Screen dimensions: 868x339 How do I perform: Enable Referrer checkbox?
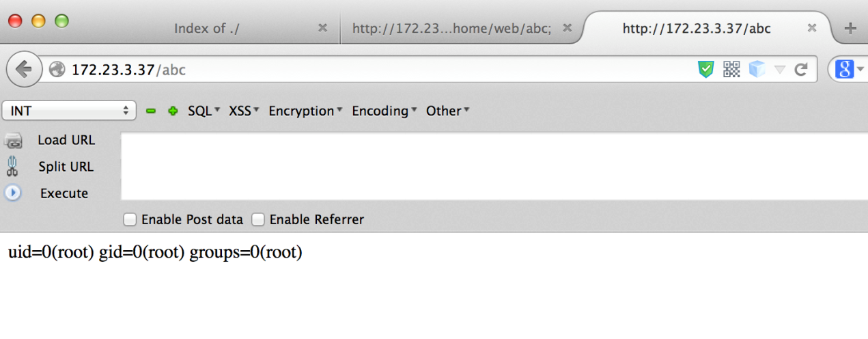[257, 219]
